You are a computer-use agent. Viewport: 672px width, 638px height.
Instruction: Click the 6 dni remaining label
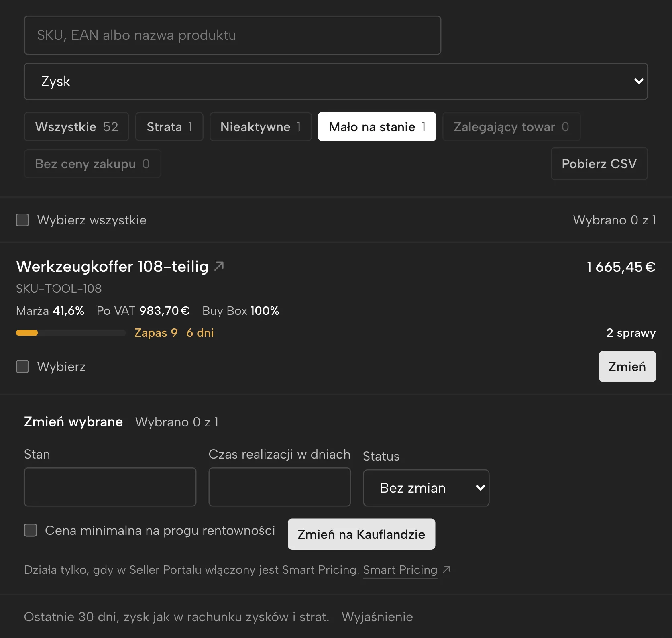pos(200,333)
